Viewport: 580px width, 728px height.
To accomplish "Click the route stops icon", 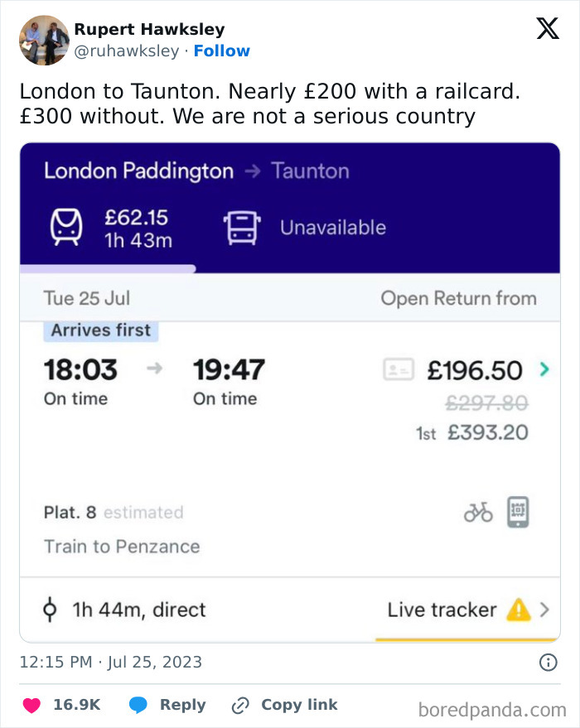I will coord(51,610).
